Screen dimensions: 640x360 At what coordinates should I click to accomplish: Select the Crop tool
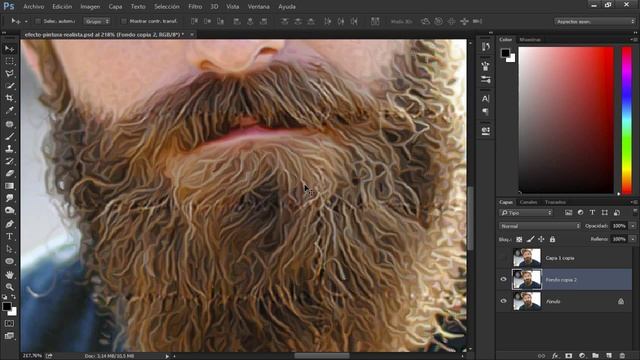[9, 98]
